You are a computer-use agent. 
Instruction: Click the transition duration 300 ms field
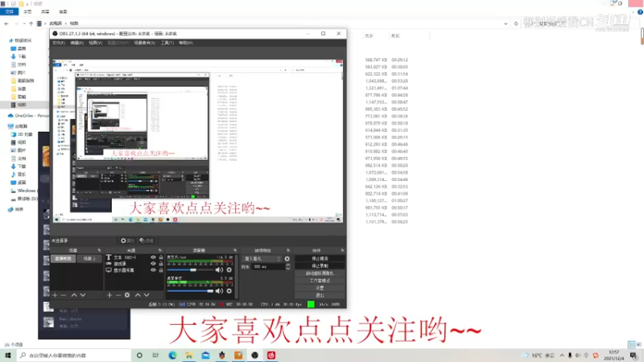[268, 267]
